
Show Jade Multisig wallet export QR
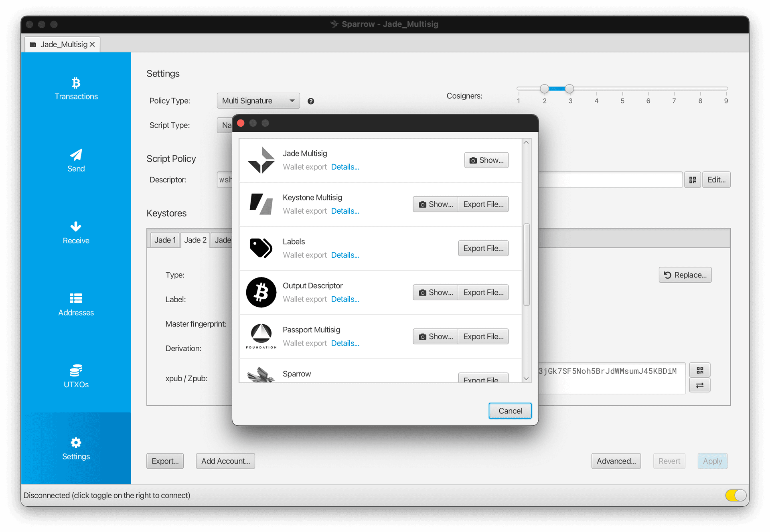tap(486, 160)
